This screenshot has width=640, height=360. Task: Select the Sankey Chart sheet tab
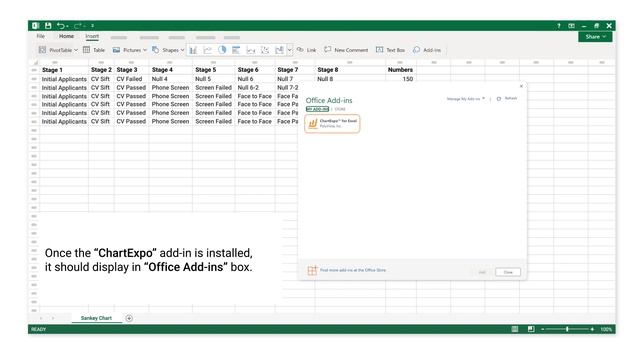click(96, 318)
